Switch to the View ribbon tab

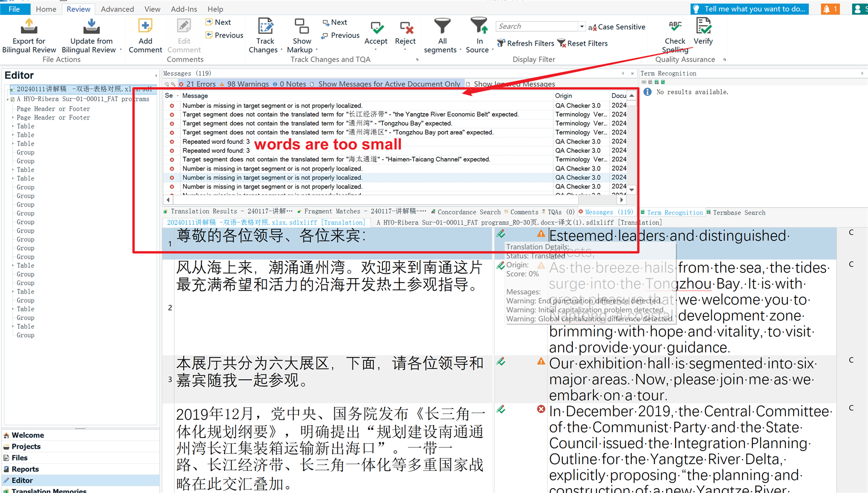(152, 9)
